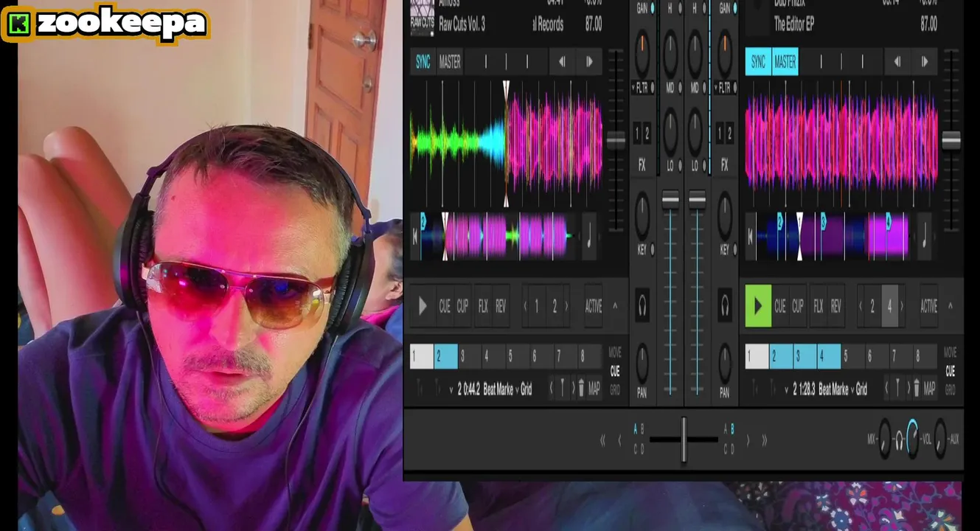This screenshot has height=531, width=980.
Task: Click the note icon beside left deck overview
Action: click(x=589, y=237)
